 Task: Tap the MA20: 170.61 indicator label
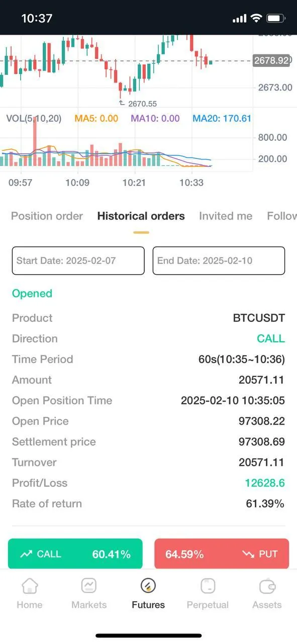222,119
